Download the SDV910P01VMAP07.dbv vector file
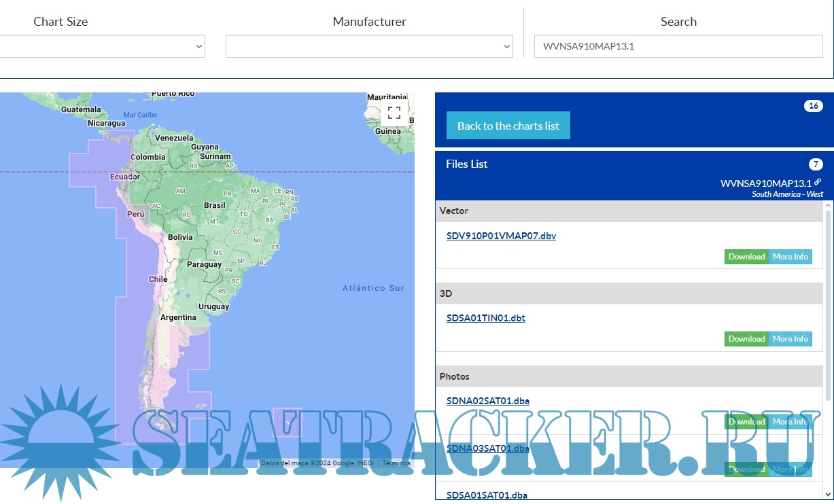This screenshot has width=834, height=504. (746, 257)
